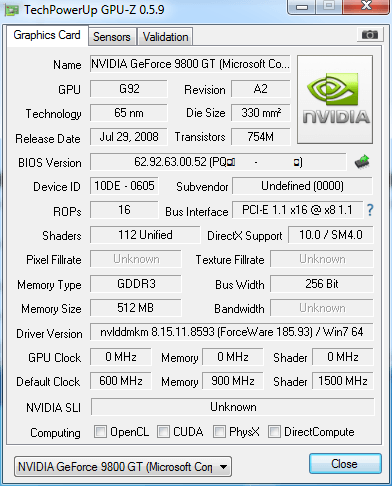Click the Pixel Fillrate Unknown field
The height and width of the screenshot is (486, 392).
136,259
